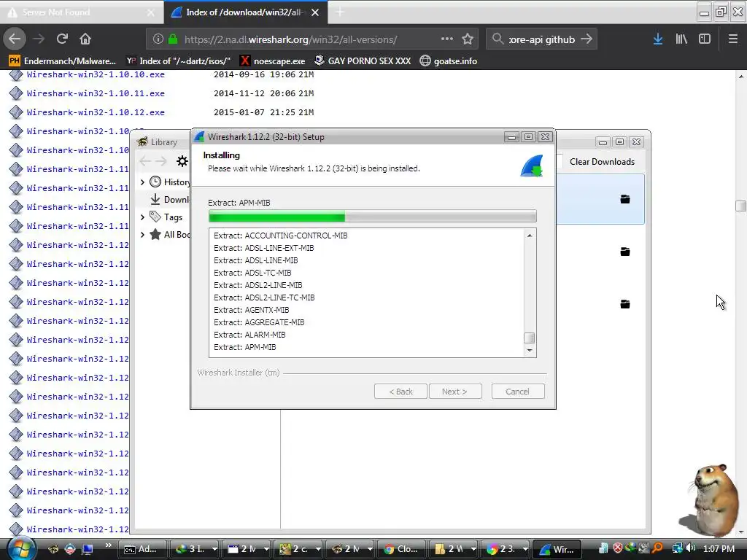Go back using the browser back arrow
Image resolution: width=747 pixels, height=560 pixels.
pyautogui.click(x=15, y=39)
